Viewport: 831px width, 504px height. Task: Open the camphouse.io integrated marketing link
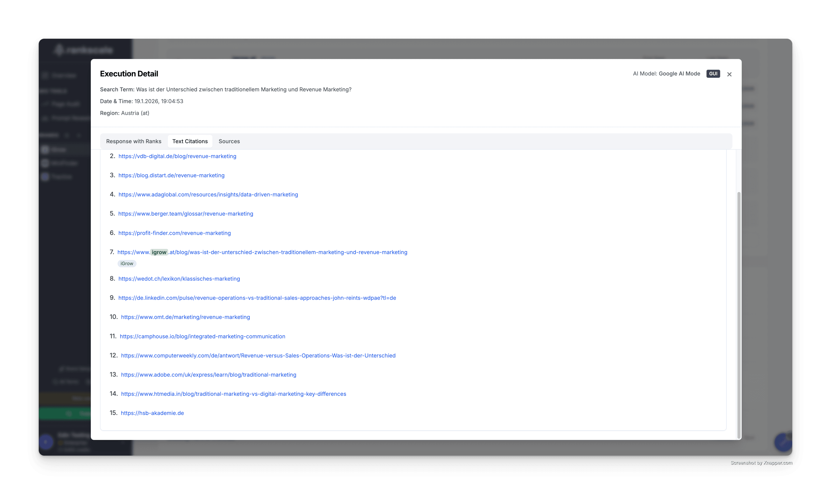click(x=202, y=336)
